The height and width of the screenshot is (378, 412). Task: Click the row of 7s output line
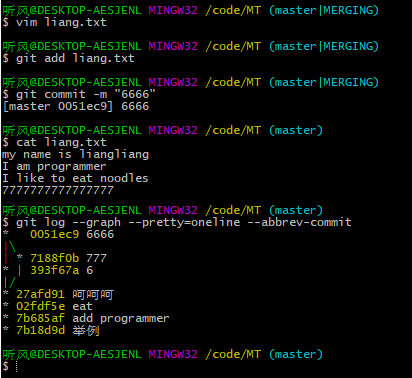tap(58, 190)
